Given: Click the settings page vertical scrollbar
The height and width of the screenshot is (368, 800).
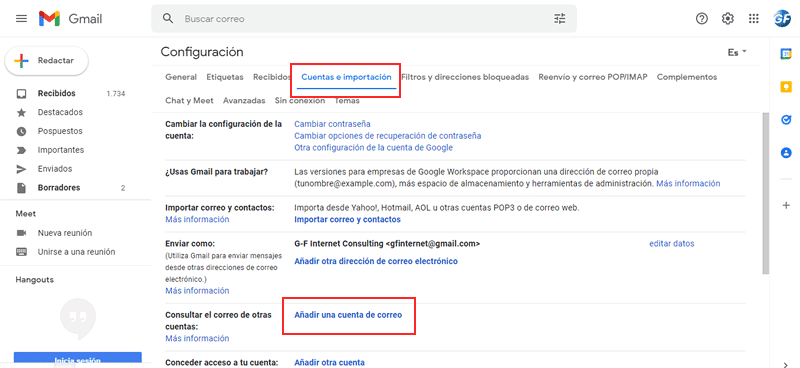Looking at the screenshot, I should pos(765,194).
